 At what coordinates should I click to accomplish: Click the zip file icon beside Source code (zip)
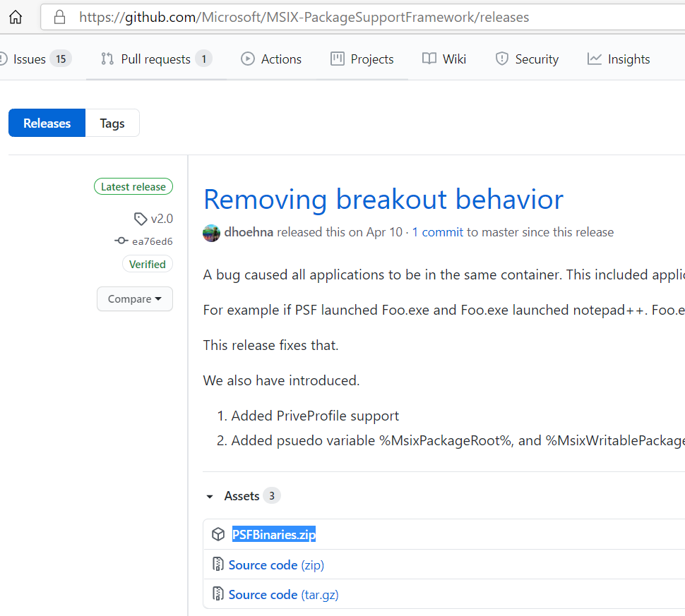point(218,564)
